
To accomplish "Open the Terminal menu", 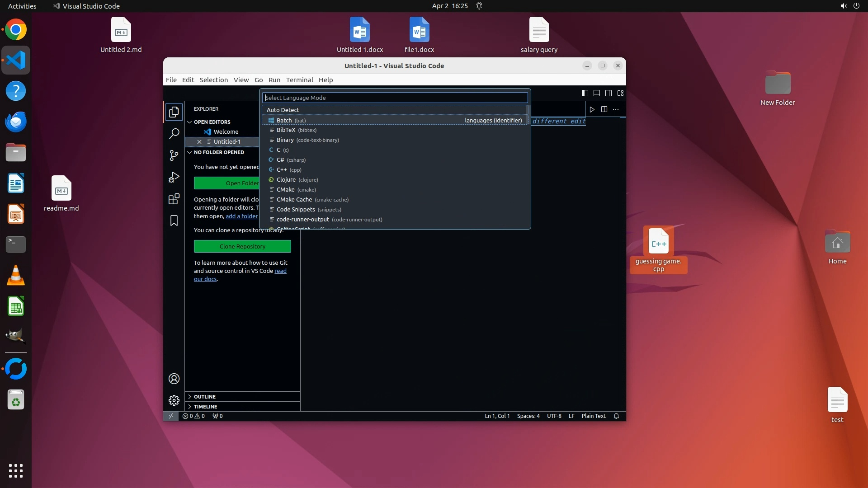I will (x=299, y=80).
